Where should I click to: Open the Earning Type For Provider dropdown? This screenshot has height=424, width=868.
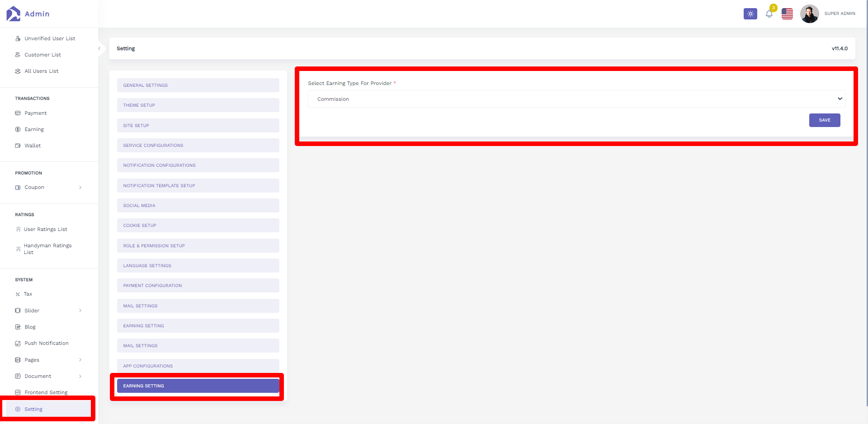point(576,99)
